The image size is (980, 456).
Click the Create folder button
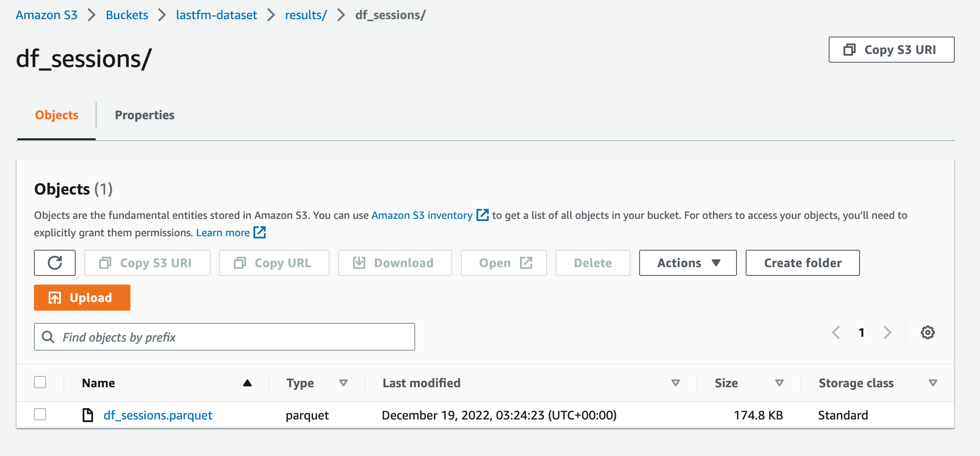pyautogui.click(x=803, y=263)
